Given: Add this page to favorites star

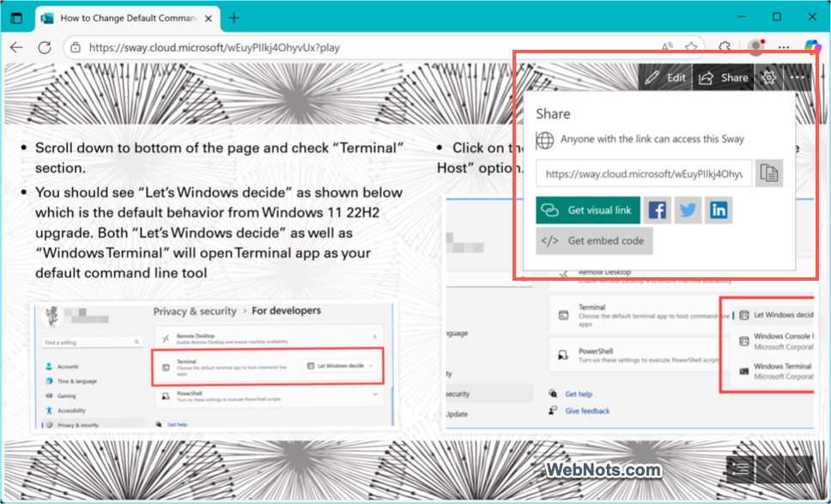Looking at the screenshot, I should pos(691,48).
